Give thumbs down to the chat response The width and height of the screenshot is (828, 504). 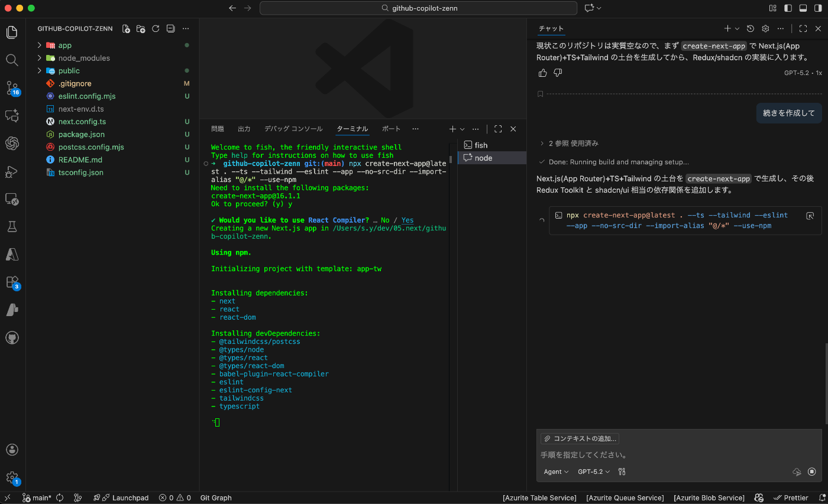(558, 73)
